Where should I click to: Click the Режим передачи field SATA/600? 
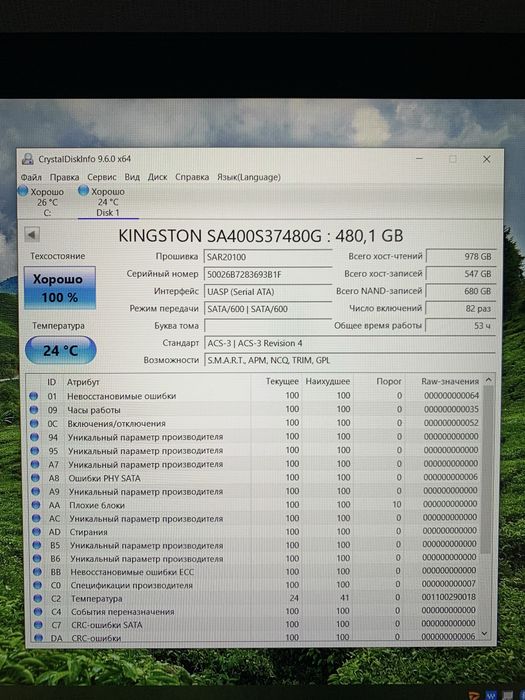268,308
